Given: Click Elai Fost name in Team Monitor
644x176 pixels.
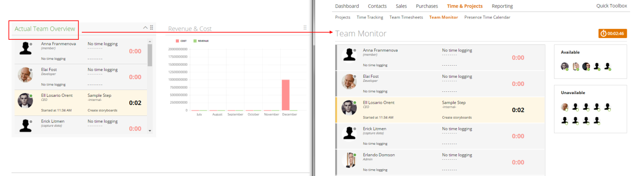Looking at the screenshot, I should point(371,76).
